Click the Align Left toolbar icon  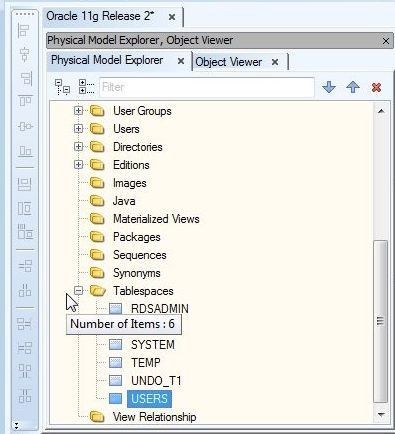click(24, 31)
